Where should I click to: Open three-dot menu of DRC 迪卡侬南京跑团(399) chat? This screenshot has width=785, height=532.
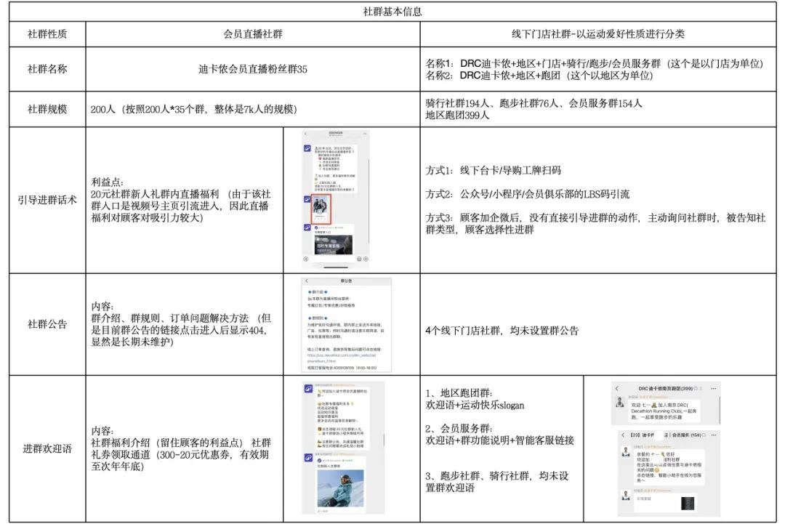pos(714,388)
